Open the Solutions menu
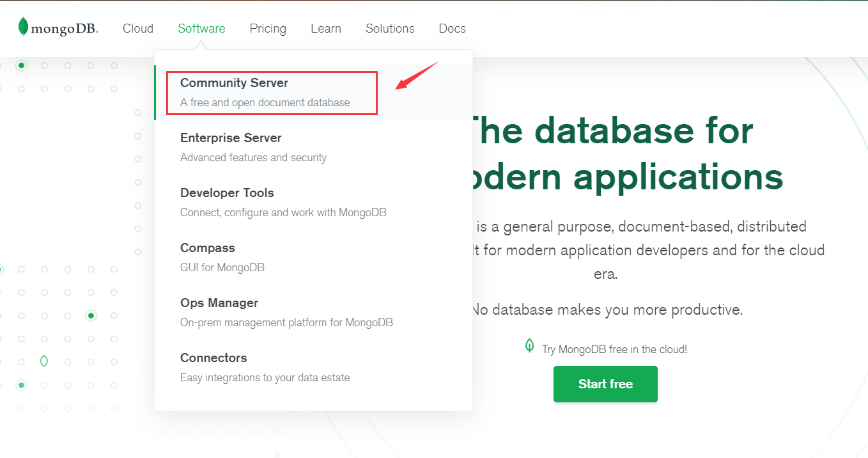Screen dimensions: 868x458 390,28
